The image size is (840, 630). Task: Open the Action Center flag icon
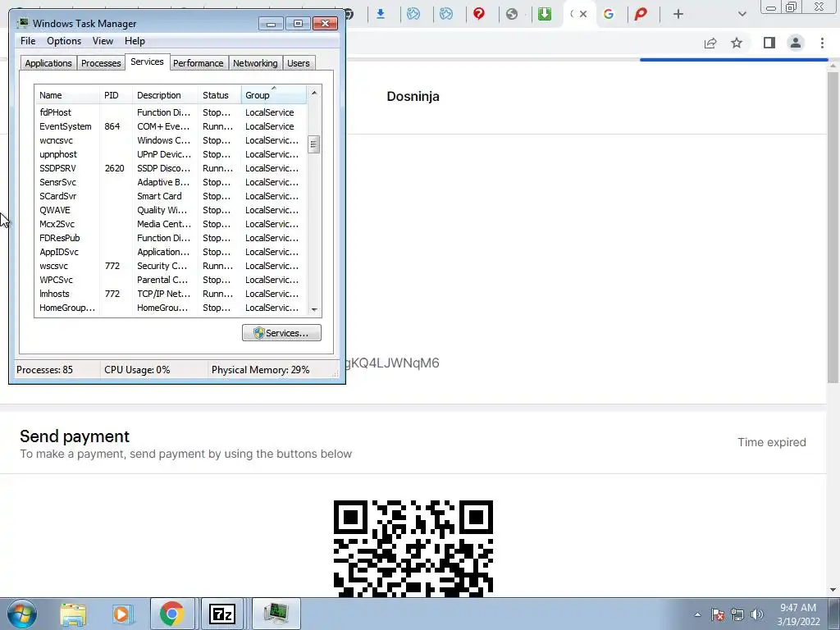pos(718,614)
